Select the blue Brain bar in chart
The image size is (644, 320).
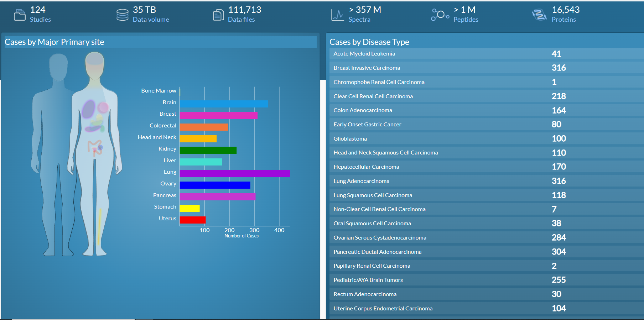pos(224,104)
